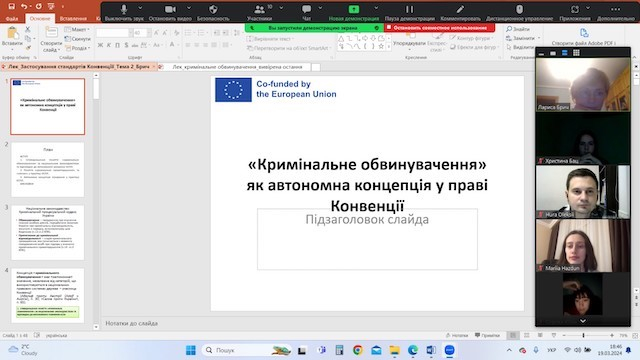Screen dimensions: 640x360
Task: Open Zoom Chat bubble
Action: tap(307, 9)
